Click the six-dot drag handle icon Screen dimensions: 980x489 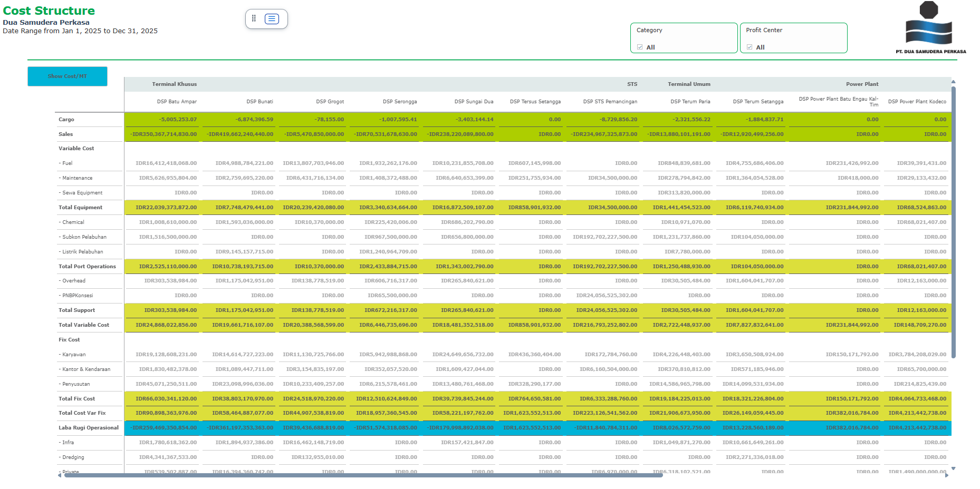point(254,18)
